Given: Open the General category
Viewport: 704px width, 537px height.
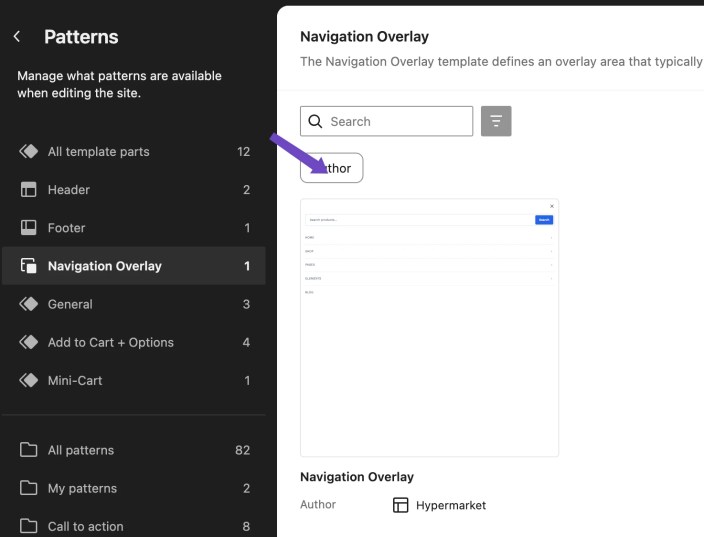Looking at the screenshot, I should click(134, 304).
